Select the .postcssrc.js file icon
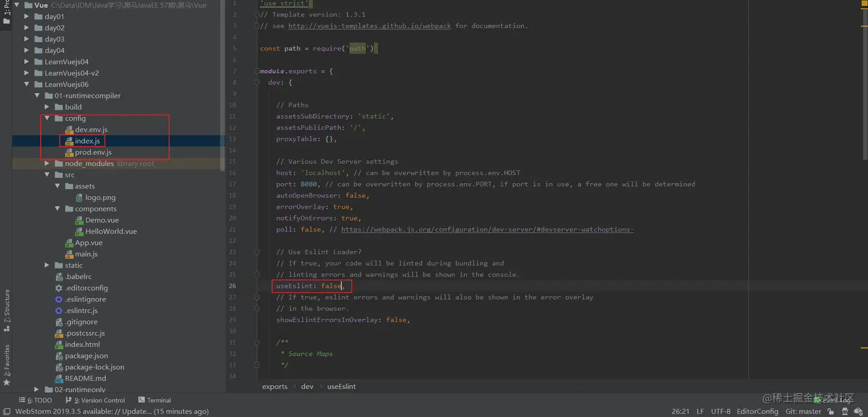868x417 pixels. coord(59,334)
